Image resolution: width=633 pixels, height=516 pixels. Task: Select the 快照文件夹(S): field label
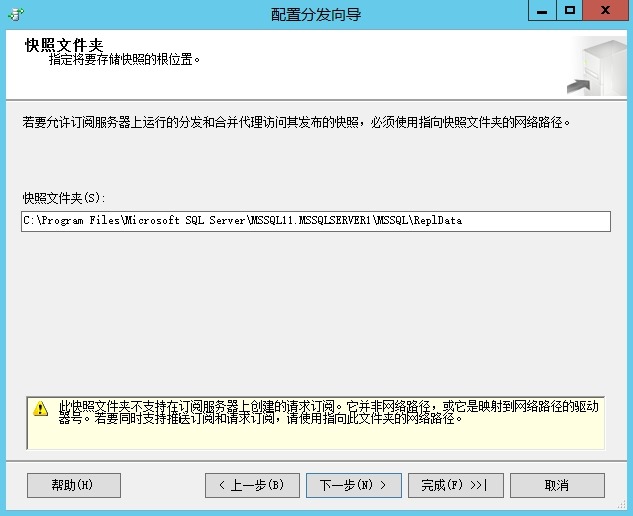click(x=64, y=197)
